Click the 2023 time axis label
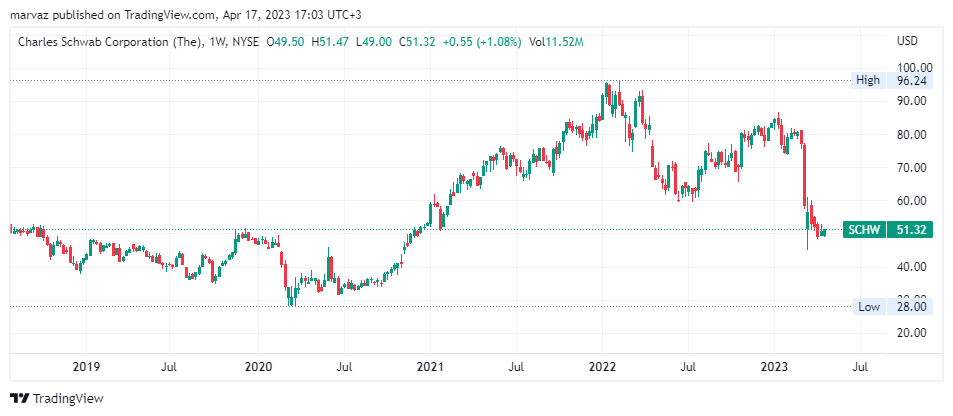Image resolution: width=953 pixels, height=416 pixels. tap(775, 367)
